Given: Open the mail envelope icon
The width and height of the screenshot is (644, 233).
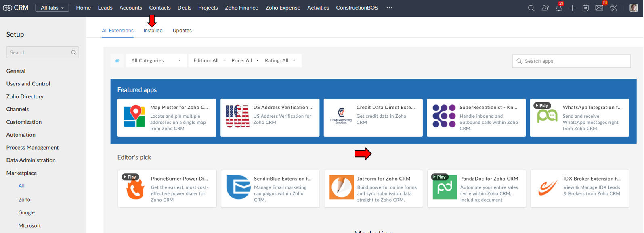Looking at the screenshot, I should (599, 8).
